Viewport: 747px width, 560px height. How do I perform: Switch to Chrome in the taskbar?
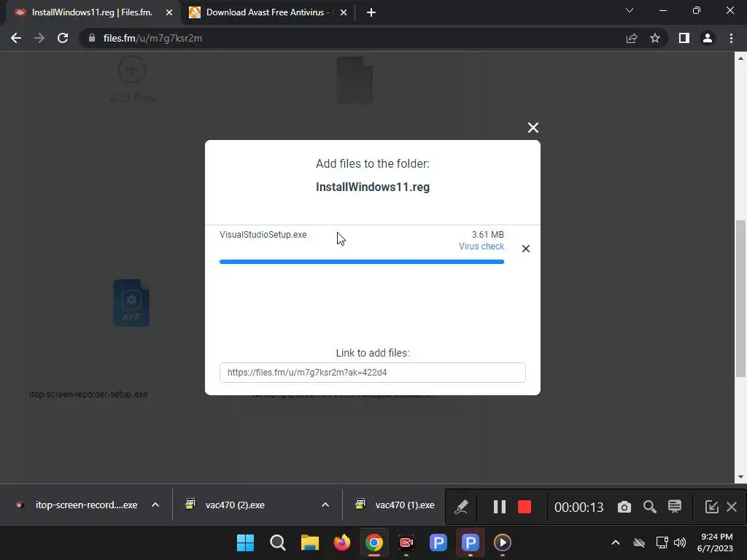click(374, 542)
